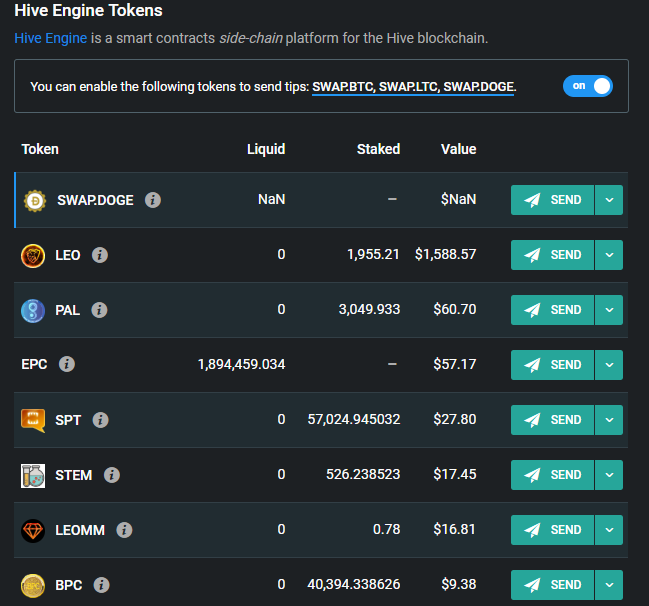Open info icon next to PAL
Viewport: 649px width, 606px height.
click(x=99, y=310)
